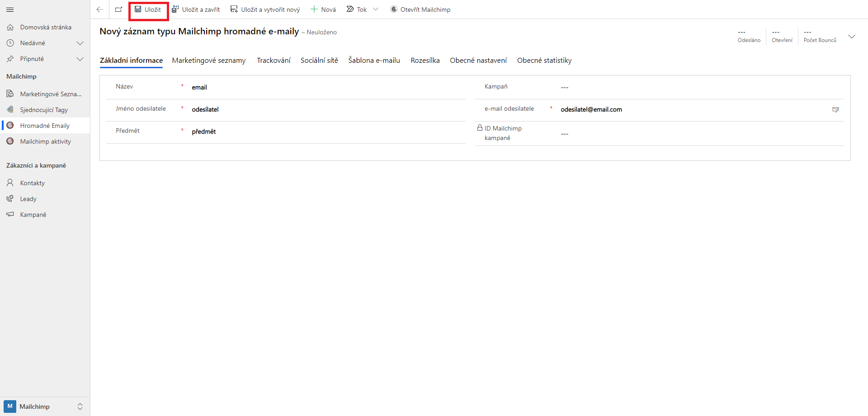
Task: Open Marketingové Seznamy in sidebar
Action: (50, 94)
